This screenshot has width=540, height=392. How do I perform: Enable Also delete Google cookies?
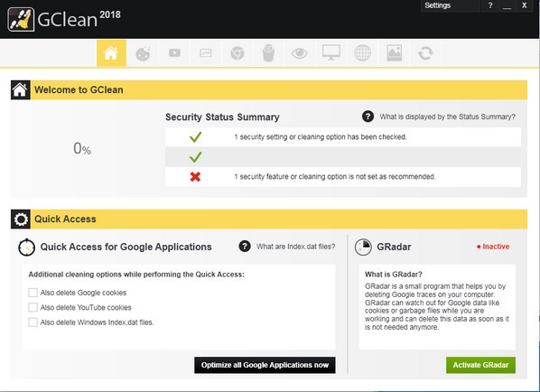click(x=33, y=293)
